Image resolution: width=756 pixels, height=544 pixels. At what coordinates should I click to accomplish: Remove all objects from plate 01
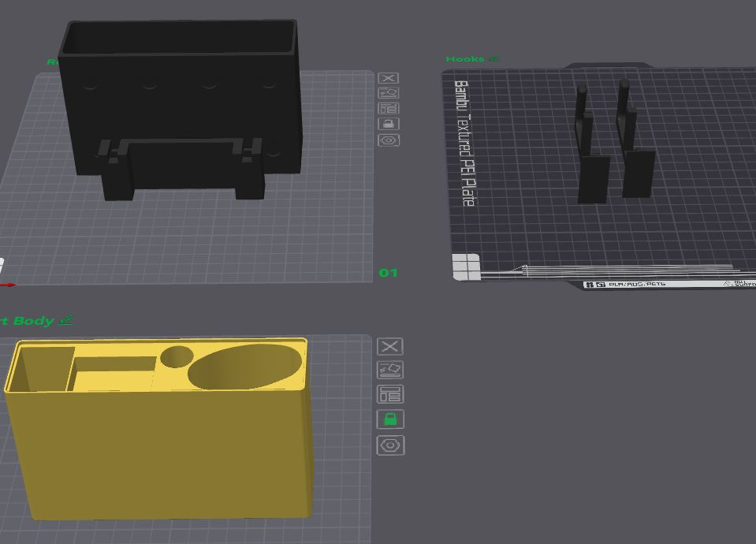click(x=388, y=78)
